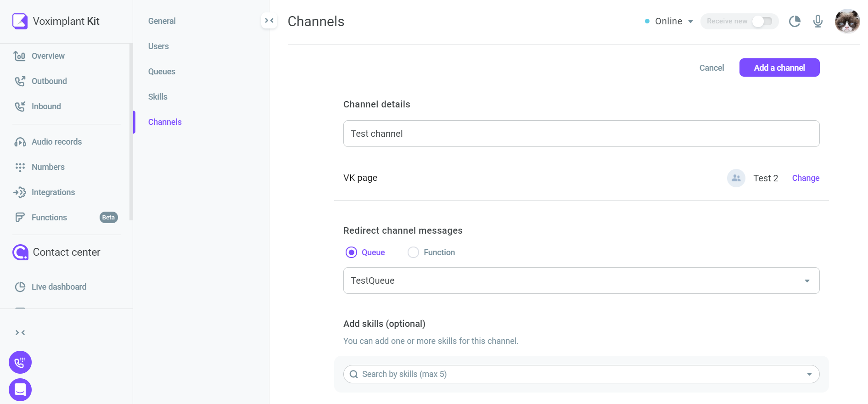Viewport: 868px width, 404px height.
Task: Expand the skills search dropdown arrow
Action: pos(809,374)
